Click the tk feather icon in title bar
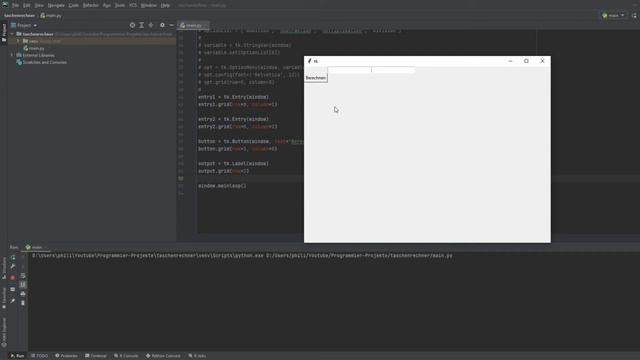640x360 pixels. [310, 61]
